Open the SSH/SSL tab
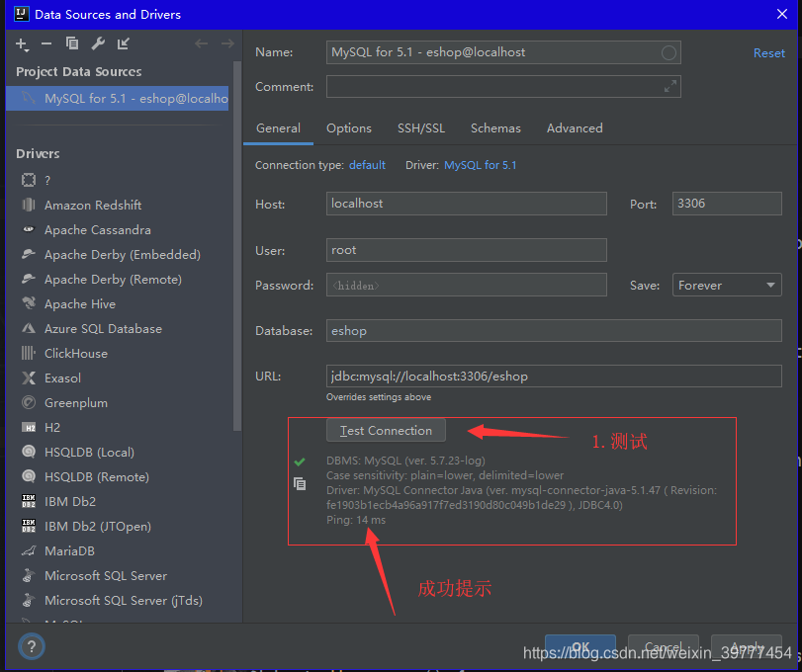This screenshot has height=672, width=802. 421,128
